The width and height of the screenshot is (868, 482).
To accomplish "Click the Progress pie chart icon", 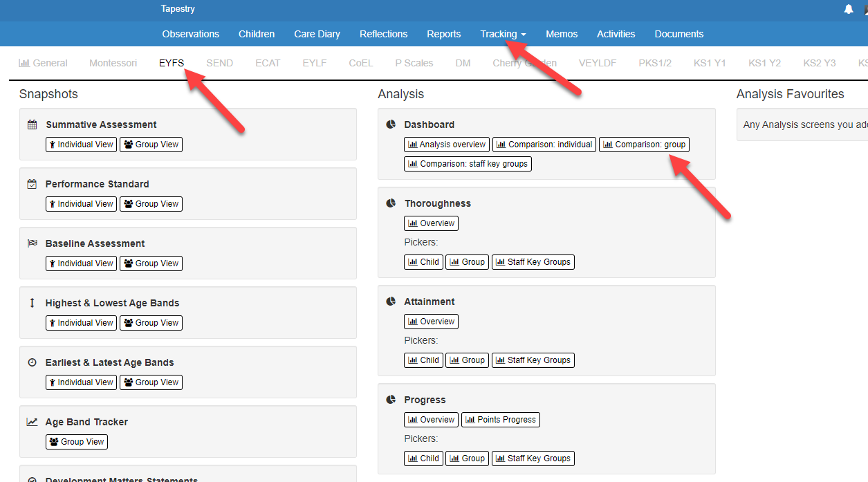I will click(x=391, y=400).
